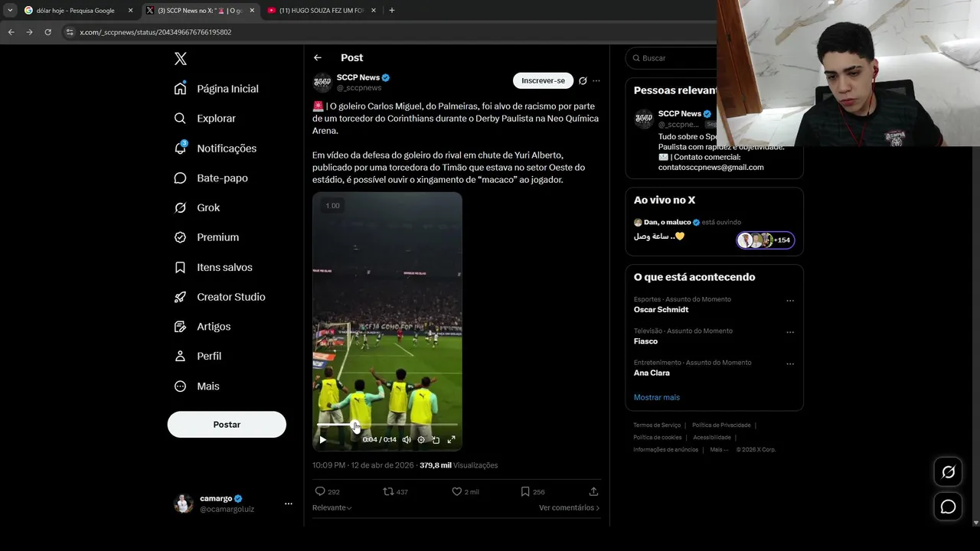
Task: Open browser tab search dropdown
Action: coord(10,11)
